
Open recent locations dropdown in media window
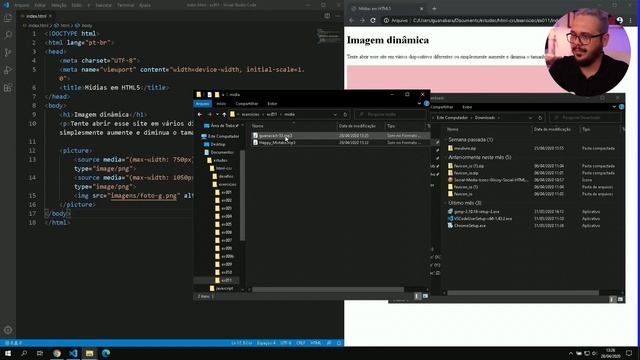coord(217,115)
